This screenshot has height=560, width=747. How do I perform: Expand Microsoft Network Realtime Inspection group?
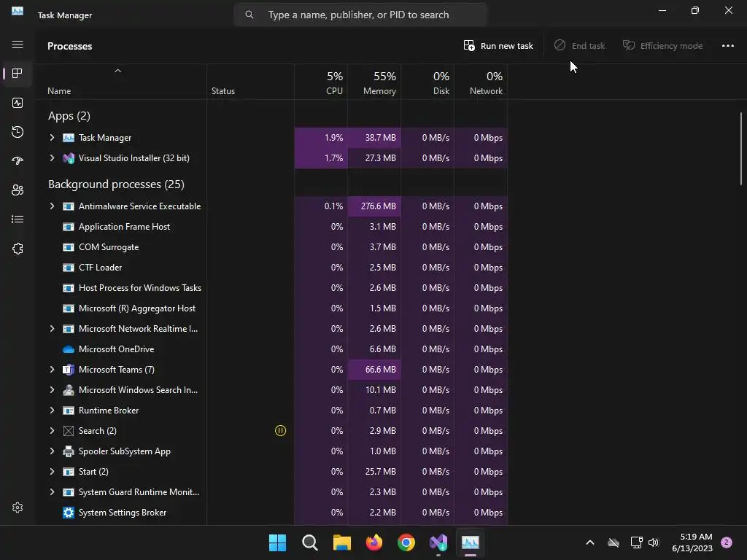click(52, 329)
